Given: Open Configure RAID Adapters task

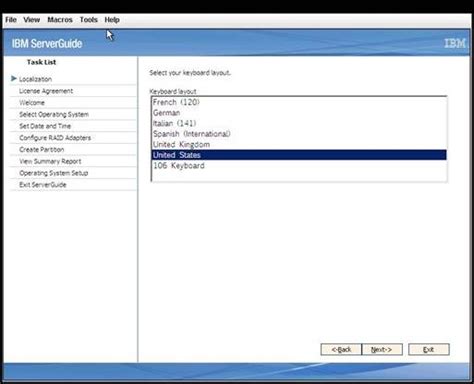Looking at the screenshot, I should (55, 138).
